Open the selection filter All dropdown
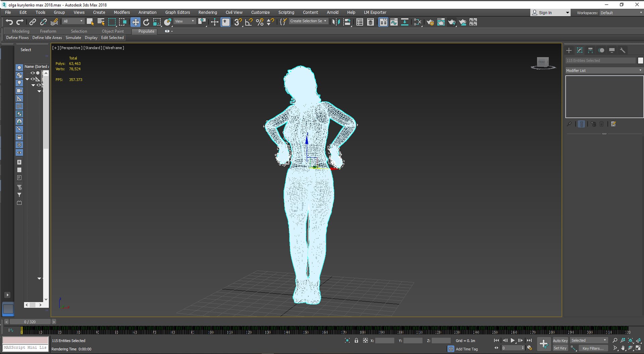This screenshot has height=354, width=644. [x=73, y=21]
